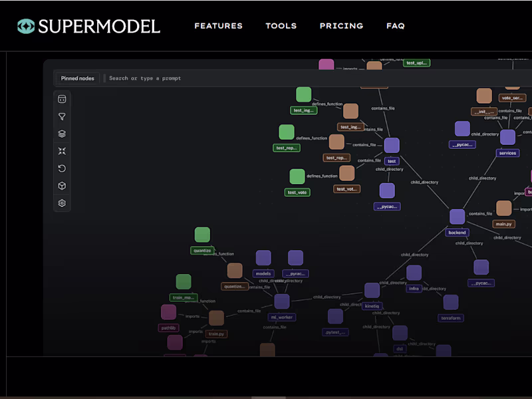The image size is (532, 399).
Task: Click the Pinned nodes button
Action: coord(77,78)
